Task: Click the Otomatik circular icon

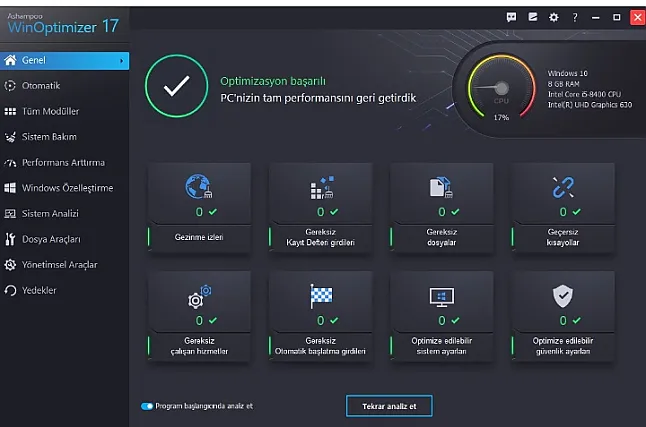Action: (10, 86)
